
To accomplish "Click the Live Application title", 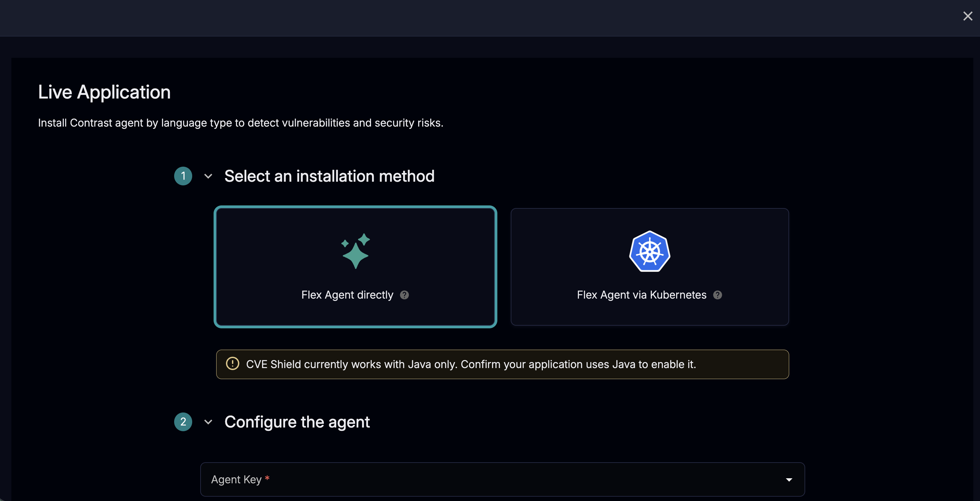I will coord(104,92).
